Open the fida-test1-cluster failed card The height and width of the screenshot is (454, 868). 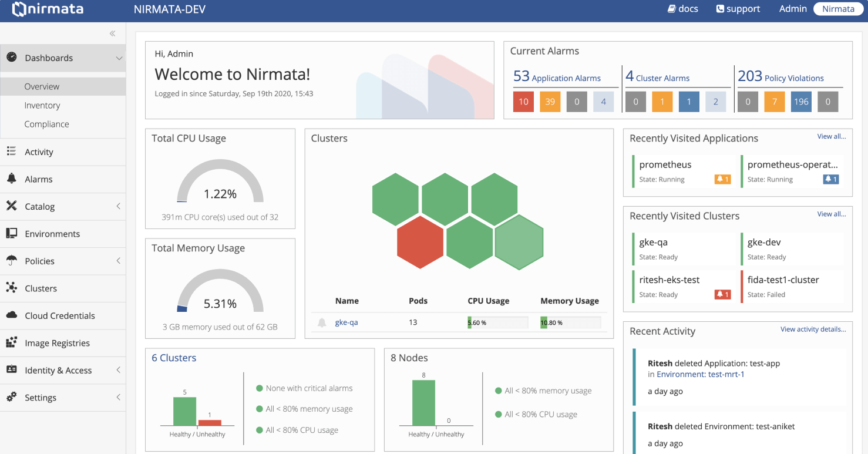pyautogui.click(x=792, y=287)
